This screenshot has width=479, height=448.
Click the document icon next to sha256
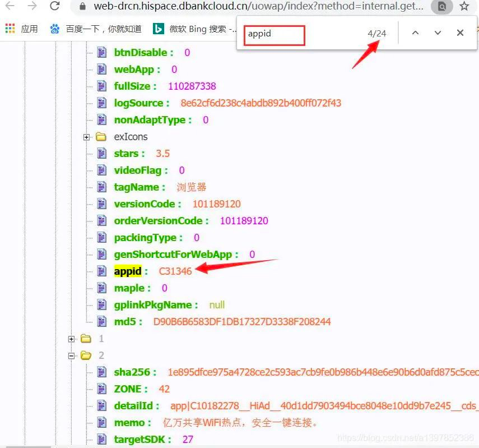pyautogui.click(x=103, y=372)
